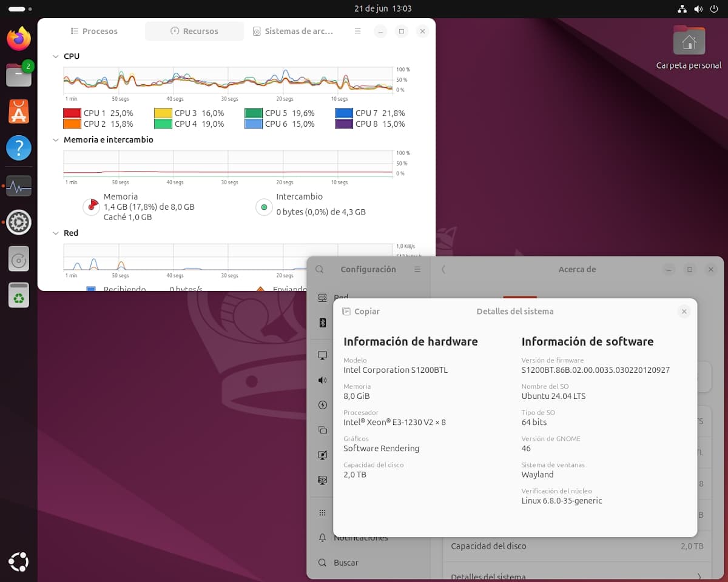Image resolution: width=728 pixels, height=582 pixels.
Task: Open the Configuración hamburger menu
Action: [x=417, y=269]
